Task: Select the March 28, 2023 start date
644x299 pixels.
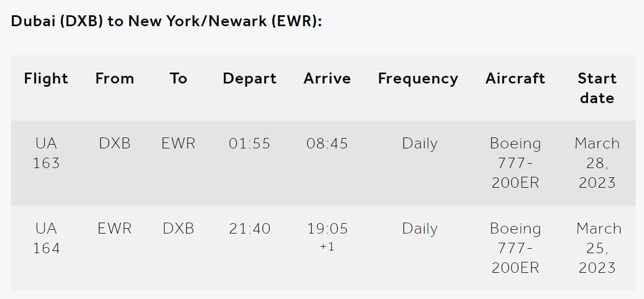Action: point(597,163)
